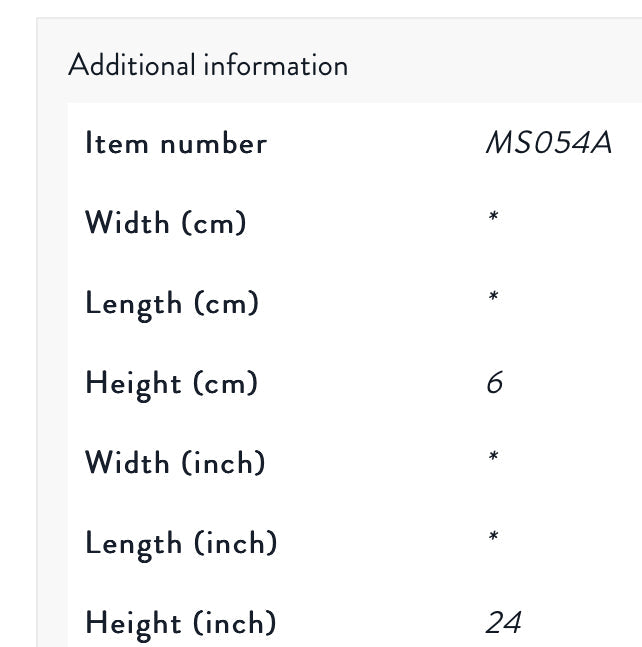Select the Width (inch) label
642x647 pixels.
click(175, 463)
